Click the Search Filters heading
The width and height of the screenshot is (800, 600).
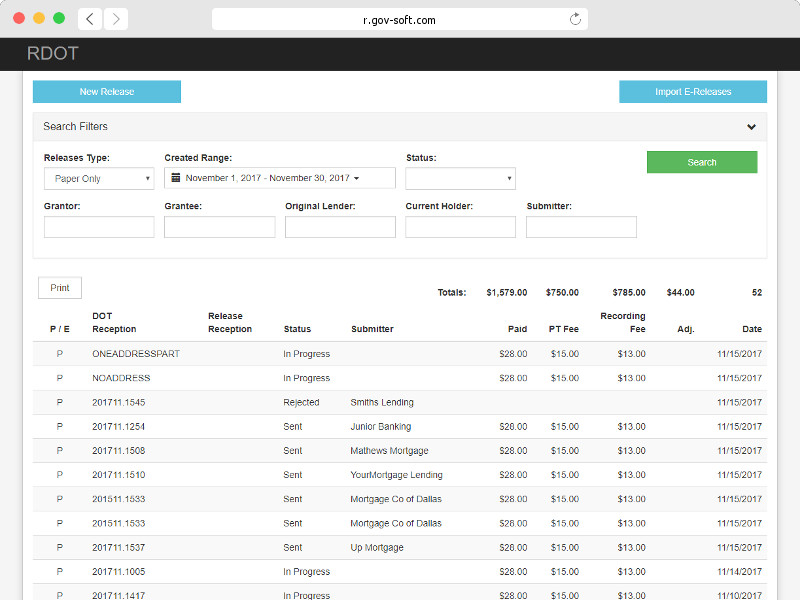click(76, 127)
